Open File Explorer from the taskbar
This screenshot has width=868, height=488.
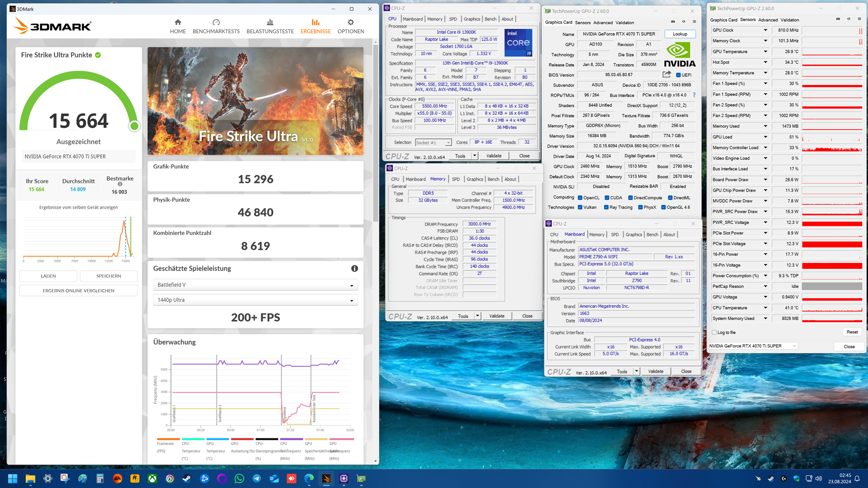pyautogui.click(x=30, y=479)
